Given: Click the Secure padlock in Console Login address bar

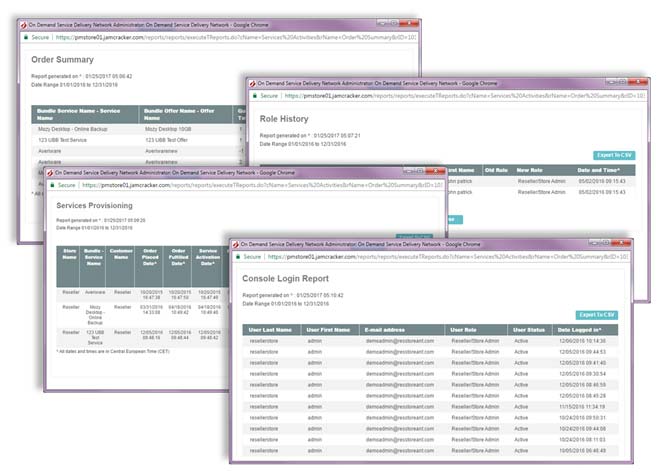Looking at the screenshot, I should pos(238,256).
